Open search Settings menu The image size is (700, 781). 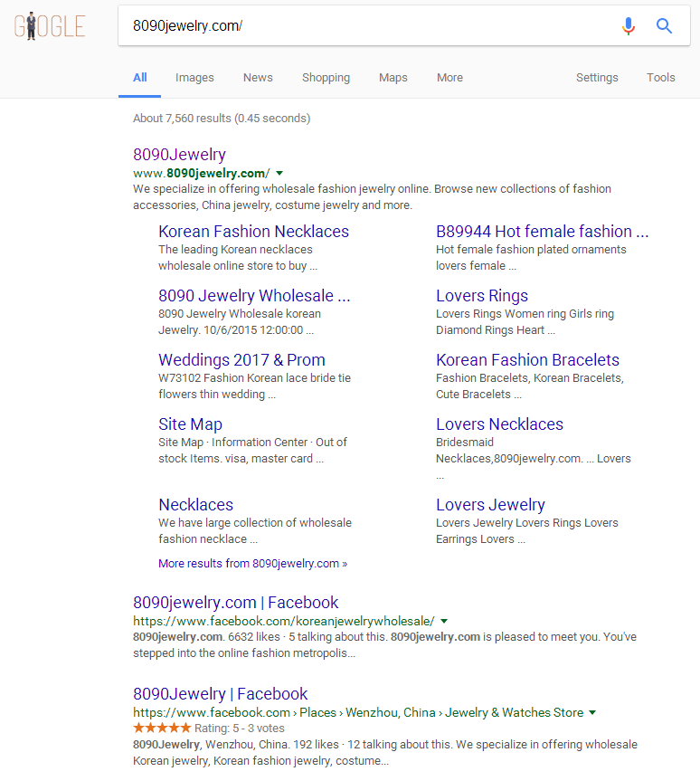pyautogui.click(x=597, y=78)
